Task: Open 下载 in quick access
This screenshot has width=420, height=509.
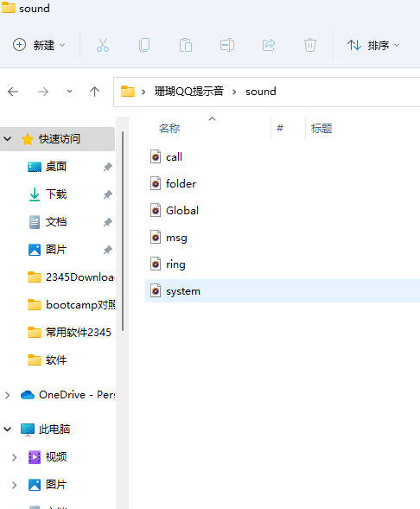Action: pos(56,194)
